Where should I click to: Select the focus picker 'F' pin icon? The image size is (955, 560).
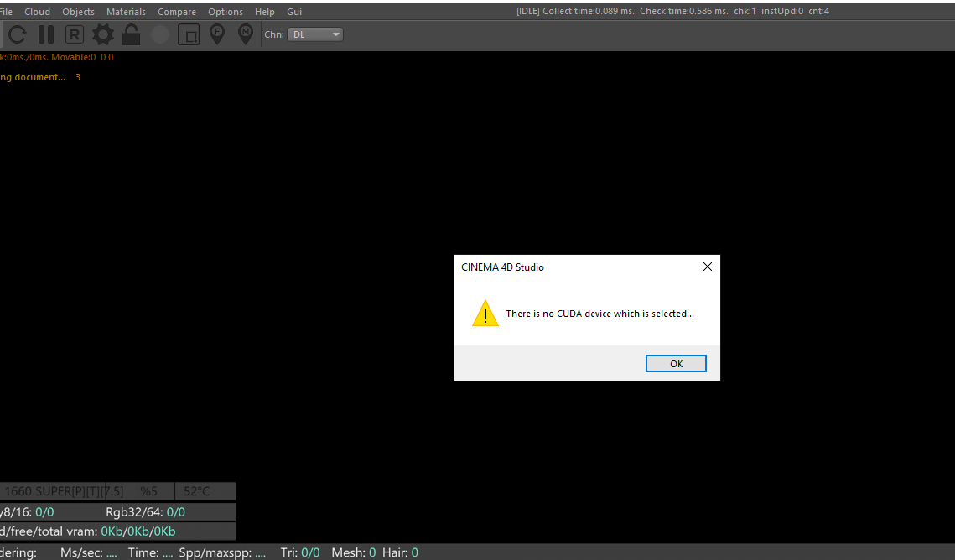tap(217, 34)
